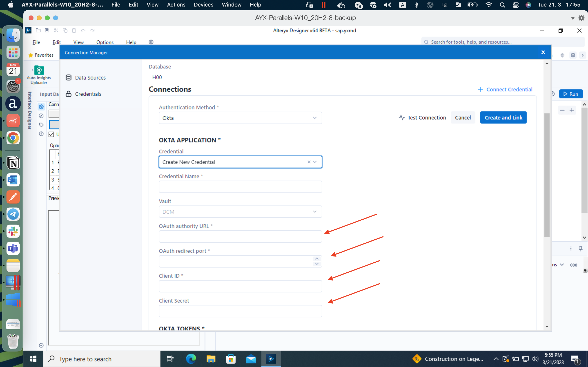The image size is (588, 367).
Task: Expand the Auto Insights Uploader chevron
Action: (33, 70)
